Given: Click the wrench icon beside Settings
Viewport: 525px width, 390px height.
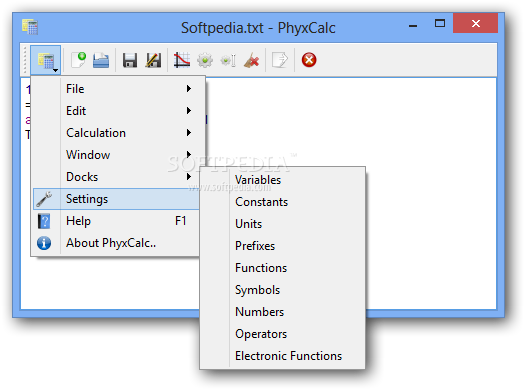Looking at the screenshot, I should [44, 199].
